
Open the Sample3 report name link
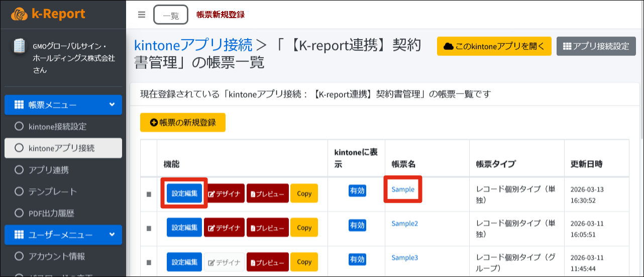pyautogui.click(x=404, y=257)
